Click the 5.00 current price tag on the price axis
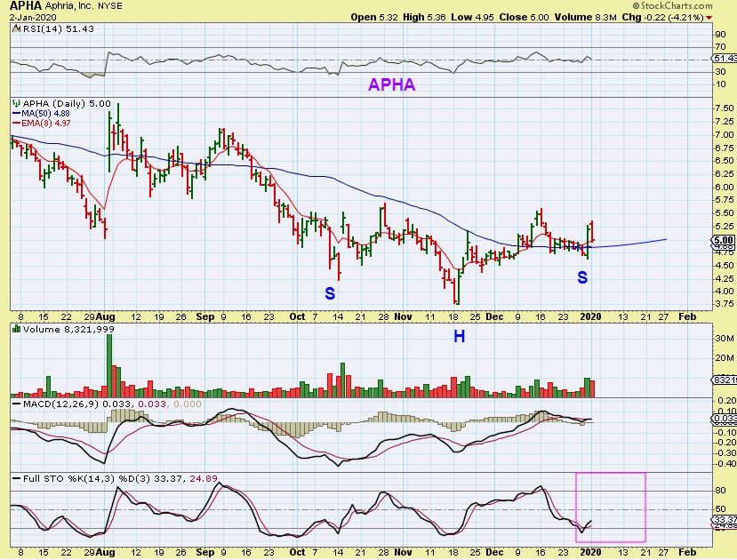Viewport: 737px width, 560px height. [725, 240]
